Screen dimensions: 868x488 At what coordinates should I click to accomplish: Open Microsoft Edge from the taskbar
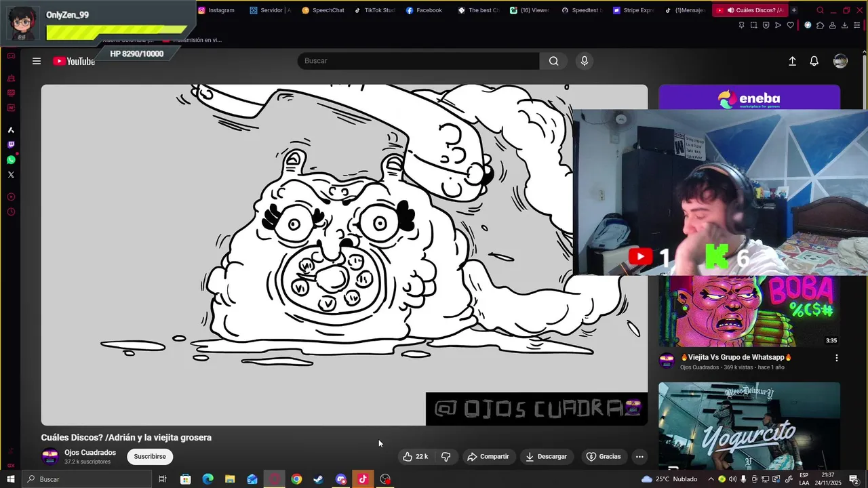(x=208, y=479)
